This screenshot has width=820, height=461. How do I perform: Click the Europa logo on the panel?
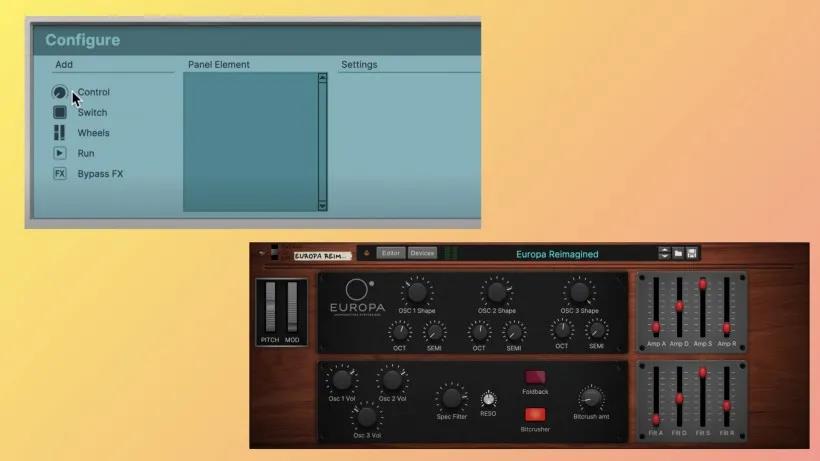point(358,298)
